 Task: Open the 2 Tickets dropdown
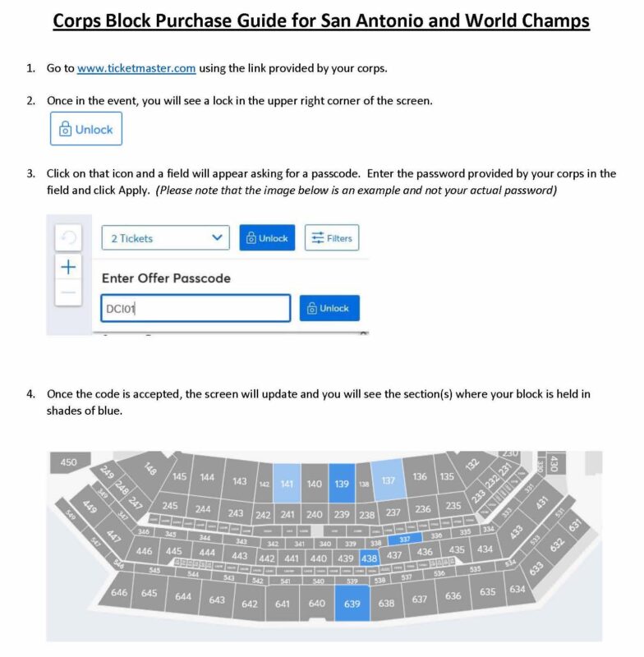tap(165, 238)
